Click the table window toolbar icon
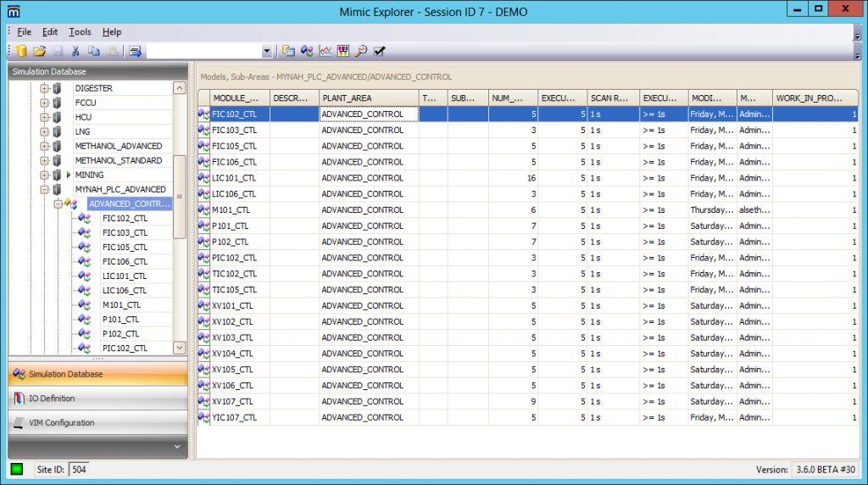The width and height of the screenshot is (868, 485). point(288,51)
